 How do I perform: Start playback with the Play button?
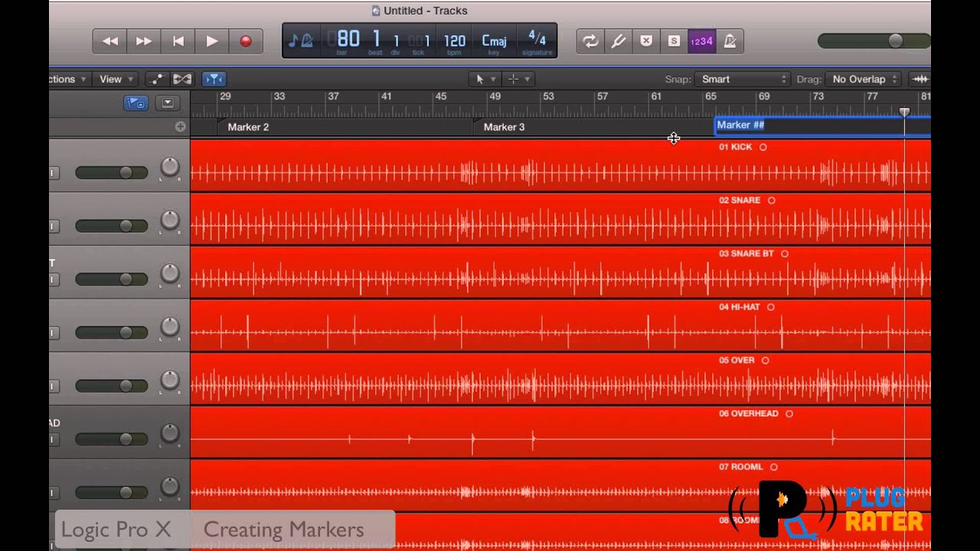(x=211, y=41)
